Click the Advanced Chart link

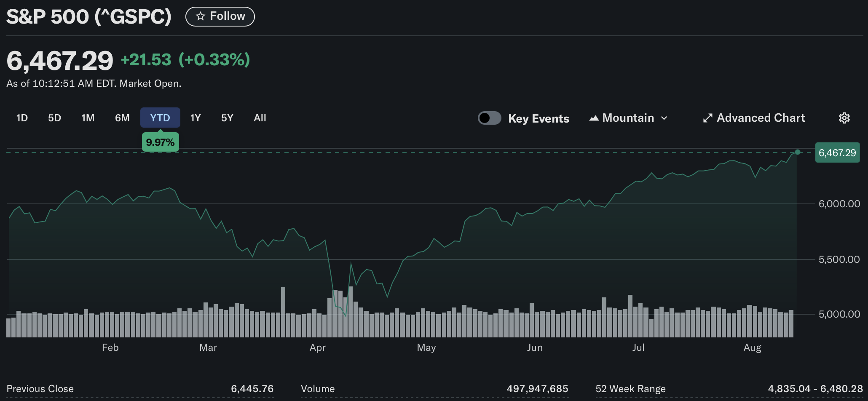pyautogui.click(x=761, y=118)
